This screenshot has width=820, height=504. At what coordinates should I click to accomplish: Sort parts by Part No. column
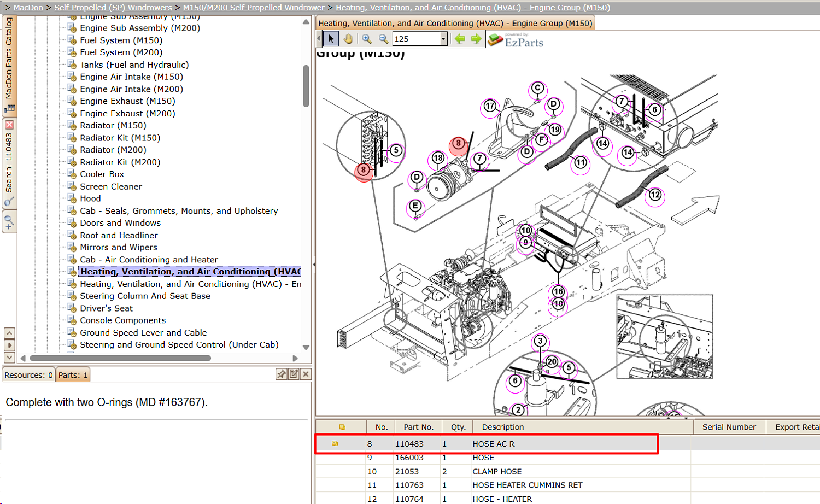click(418, 427)
